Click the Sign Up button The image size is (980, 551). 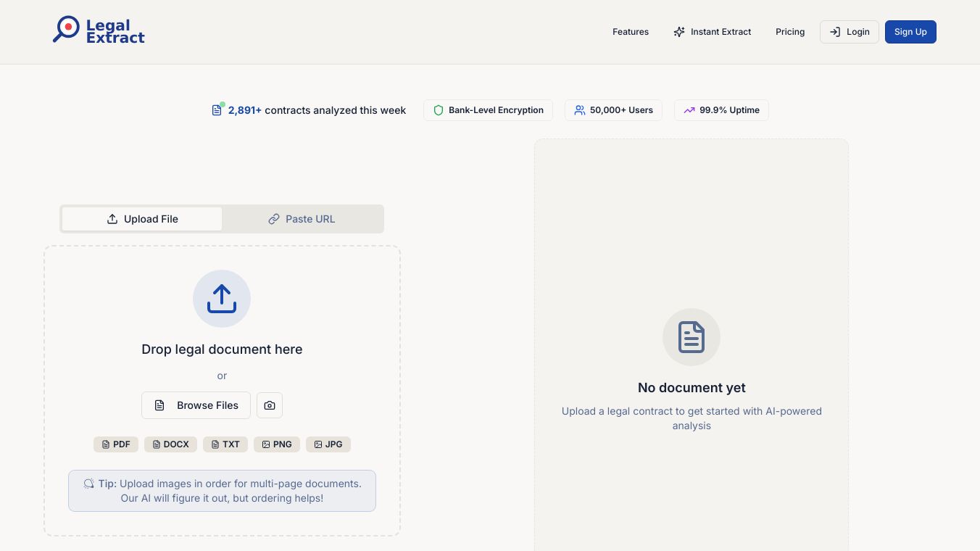[910, 32]
